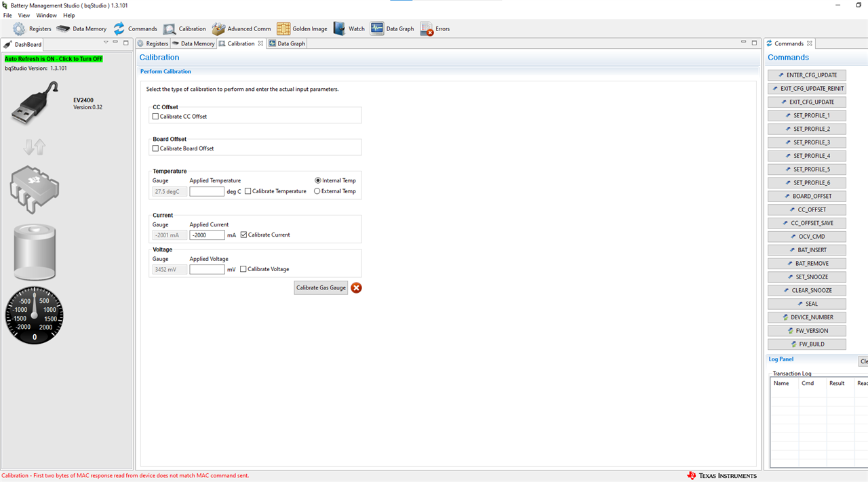Uncheck Calibrate Current checkbox
The width and height of the screenshot is (868, 482).
(244, 235)
